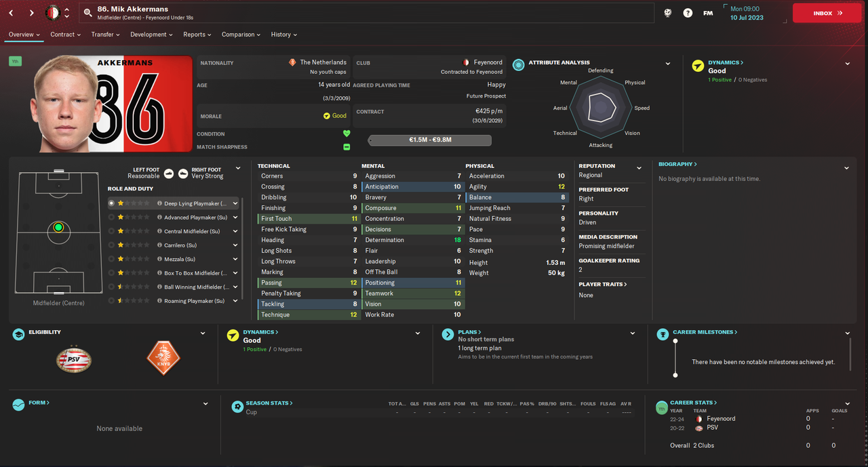The image size is (868, 467).
Task: Select the Central Midfielder role radio
Action: click(112, 231)
